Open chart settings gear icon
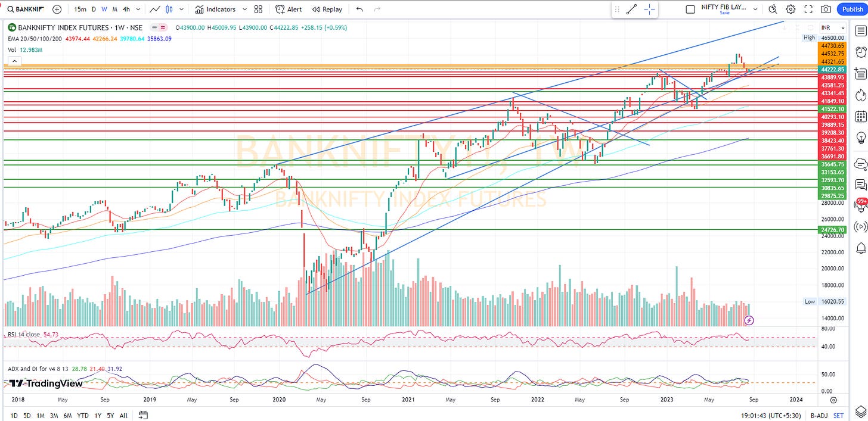This screenshot has height=421, width=868. coord(790,10)
